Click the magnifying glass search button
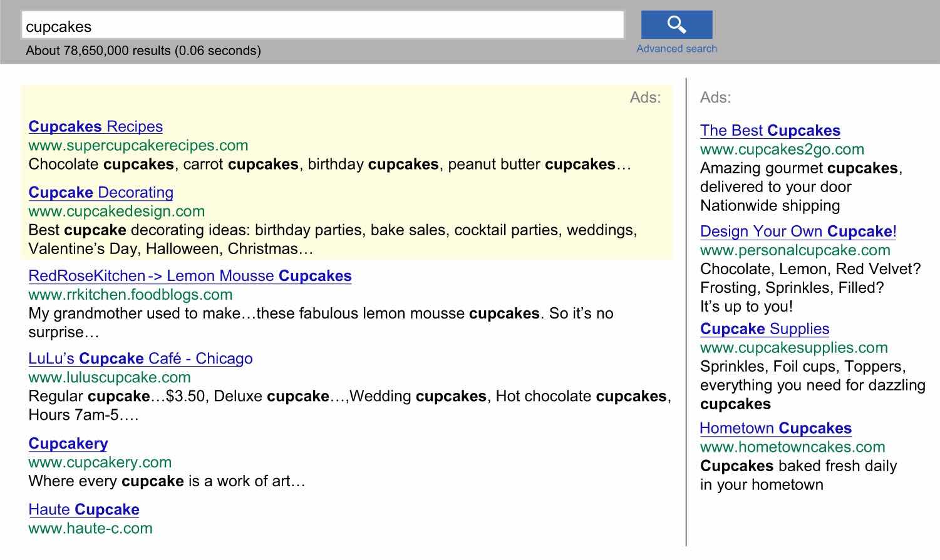 pyautogui.click(x=676, y=25)
